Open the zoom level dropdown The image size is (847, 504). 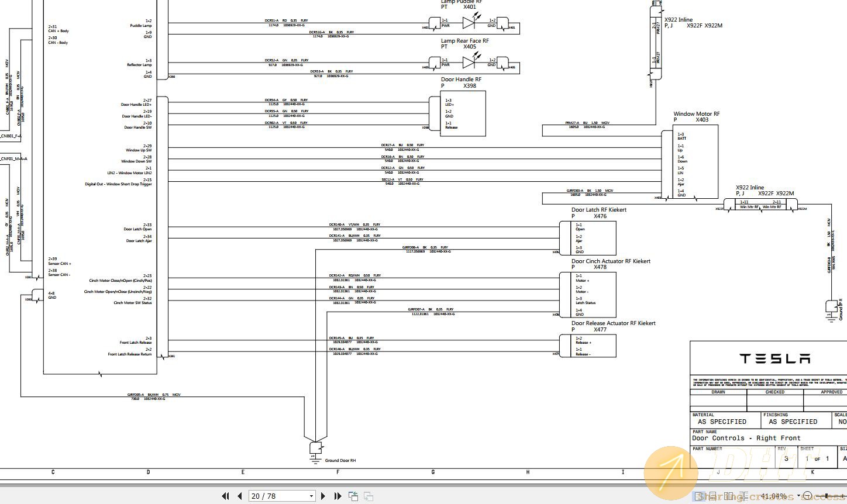[798, 496]
